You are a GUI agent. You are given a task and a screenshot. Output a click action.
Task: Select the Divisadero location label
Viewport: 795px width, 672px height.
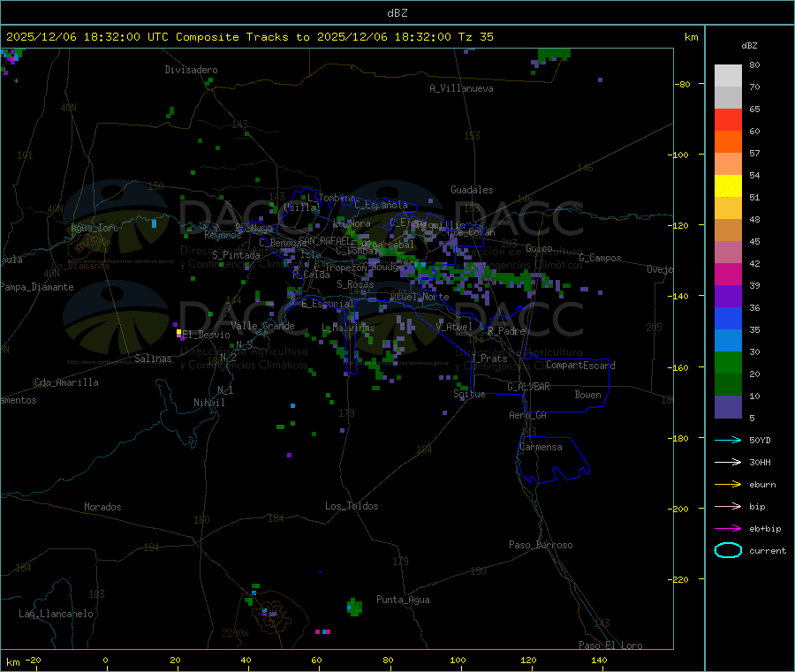click(191, 70)
